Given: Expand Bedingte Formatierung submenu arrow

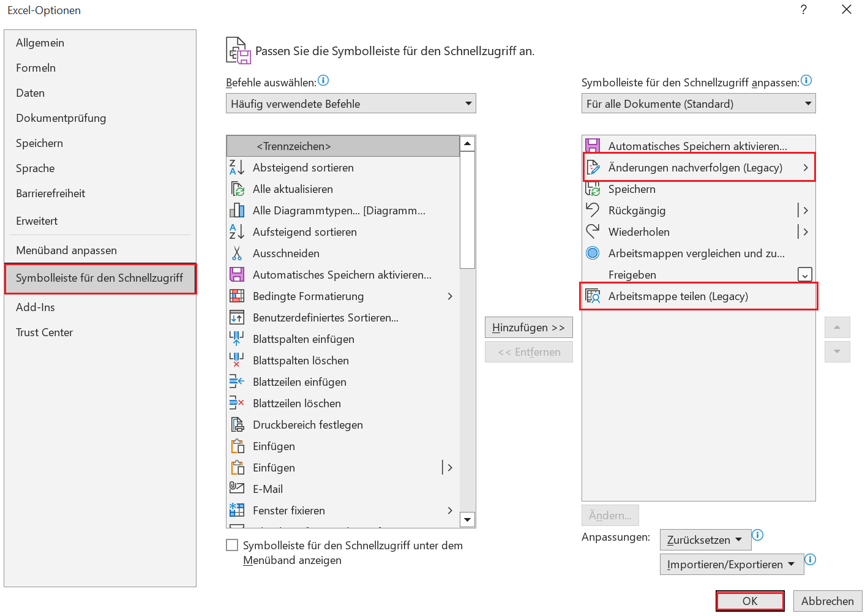Looking at the screenshot, I should (x=450, y=296).
